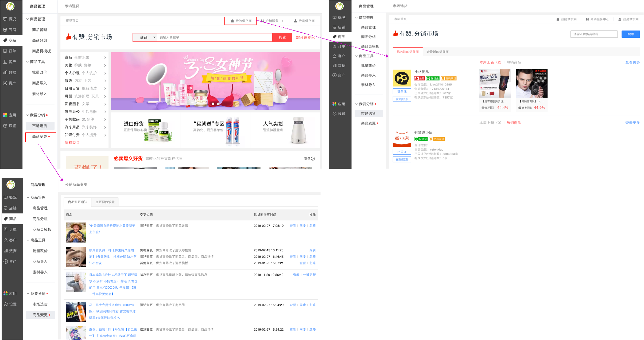Screen dimensions: 644x340
Task: Open 客户 customers icon in the top-left window sidebar
Action: pos(5,62)
